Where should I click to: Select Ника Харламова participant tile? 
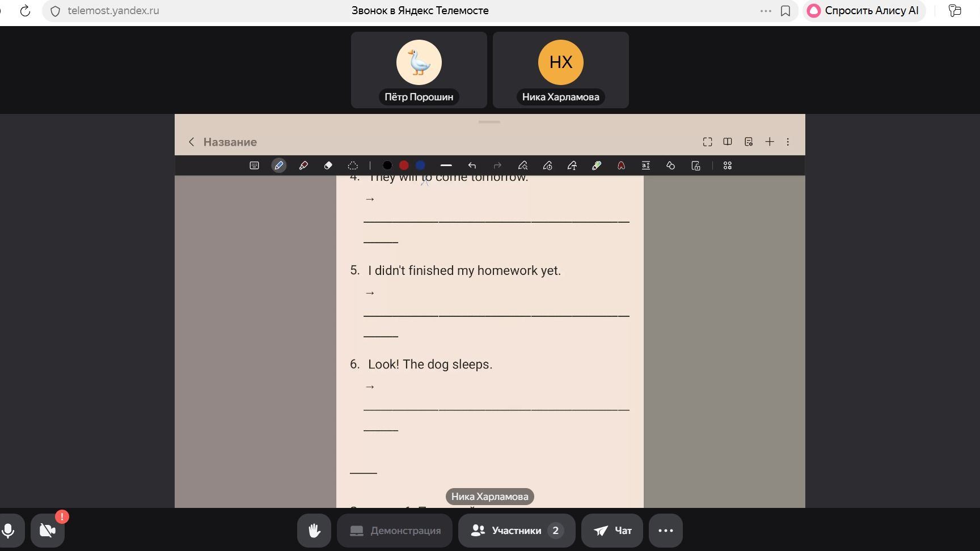pos(561,70)
